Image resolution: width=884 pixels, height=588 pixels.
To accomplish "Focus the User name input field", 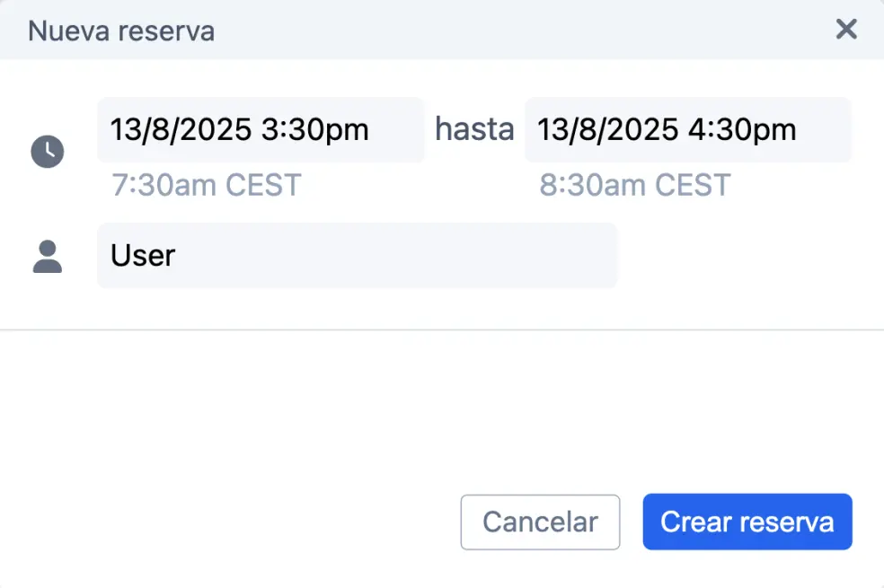I will tap(357, 256).
